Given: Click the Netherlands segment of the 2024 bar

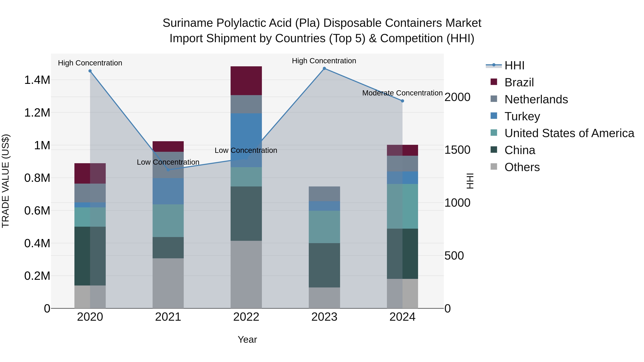Looking at the screenshot, I should click(x=402, y=164).
